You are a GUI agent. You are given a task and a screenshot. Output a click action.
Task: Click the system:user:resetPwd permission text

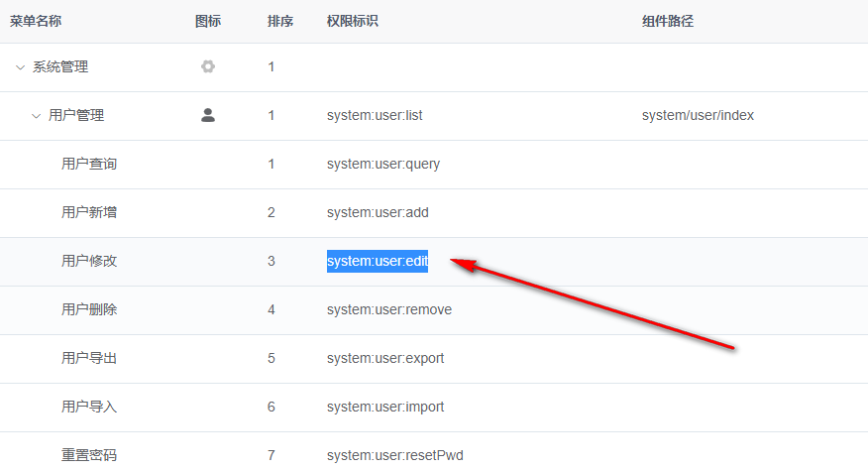tap(395, 455)
